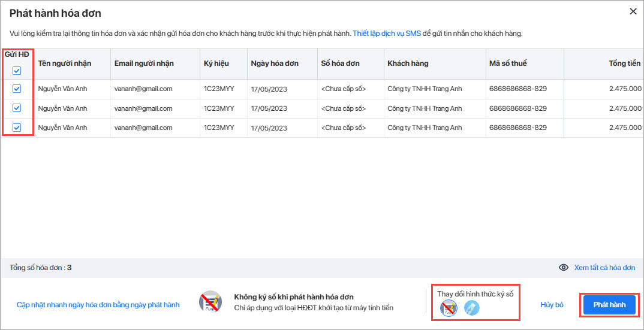The height and width of the screenshot is (330, 644).
Task: Click the first row's vananh@gmail.com email cell
Action: [x=143, y=89]
